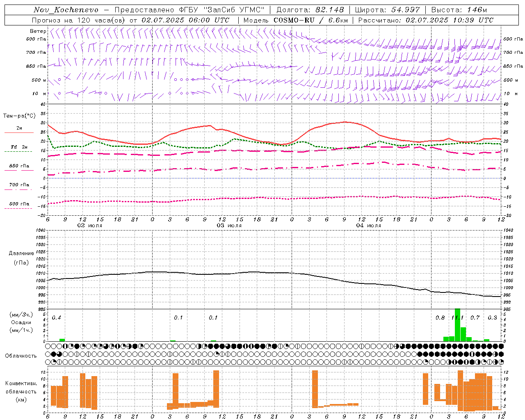Click 'Прогноз на 120 часа(ов)' text
Viewport: 525px width, 420px height.
pos(79,20)
